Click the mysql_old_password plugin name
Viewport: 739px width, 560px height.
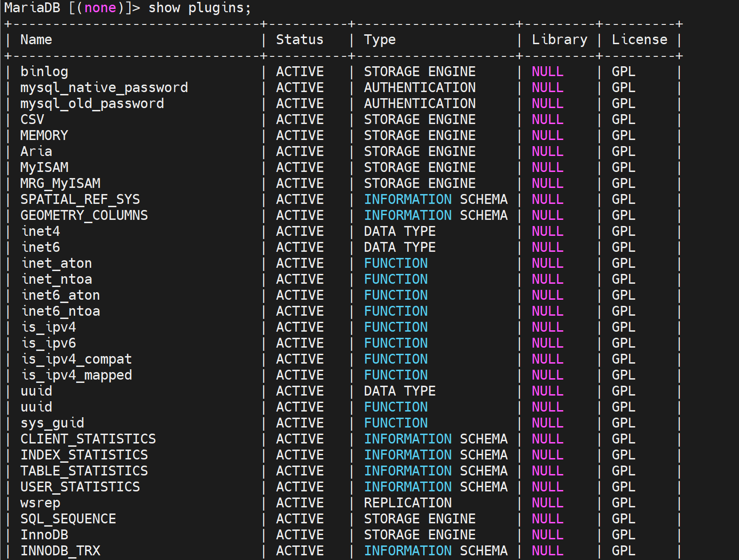(x=92, y=104)
